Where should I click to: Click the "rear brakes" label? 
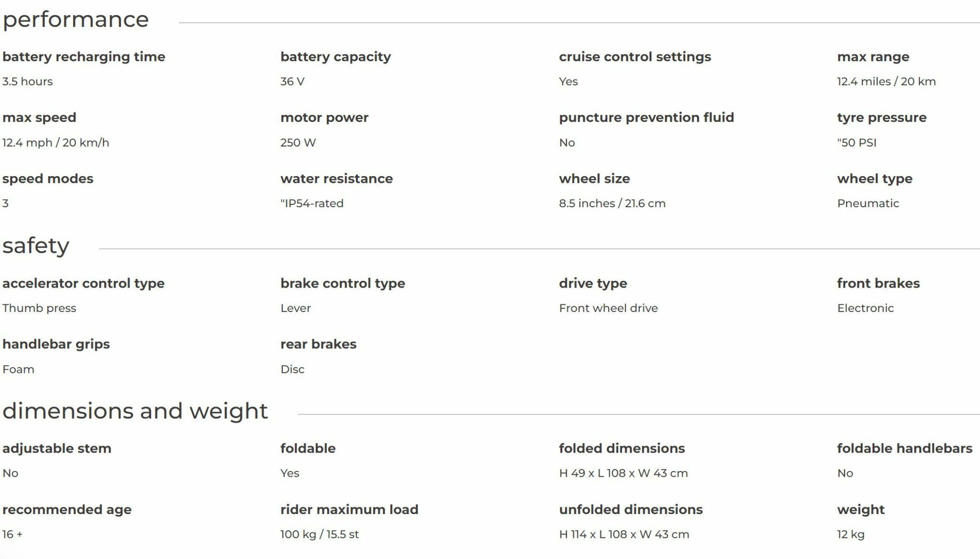coord(318,344)
